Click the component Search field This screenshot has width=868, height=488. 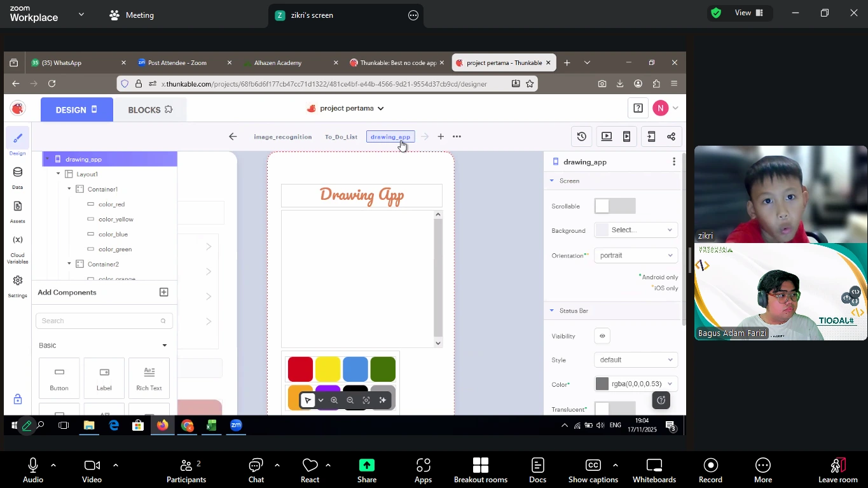point(99,321)
